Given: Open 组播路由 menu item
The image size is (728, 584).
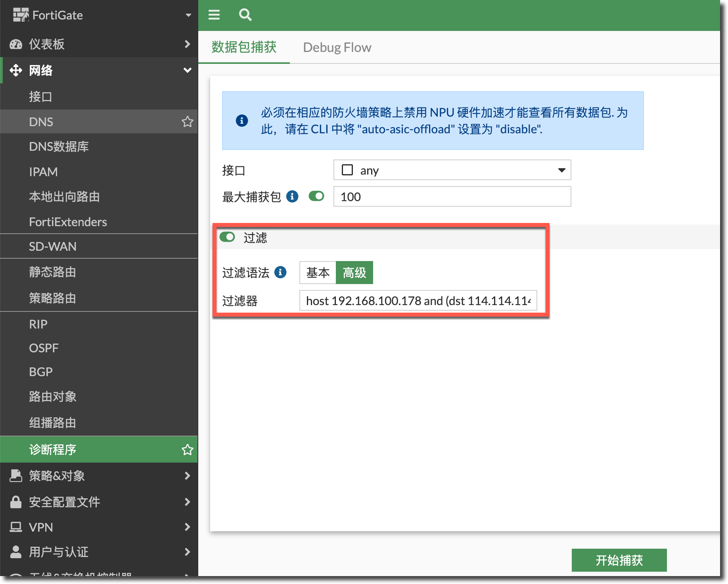Looking at the screenshot, I should (99, 423).
